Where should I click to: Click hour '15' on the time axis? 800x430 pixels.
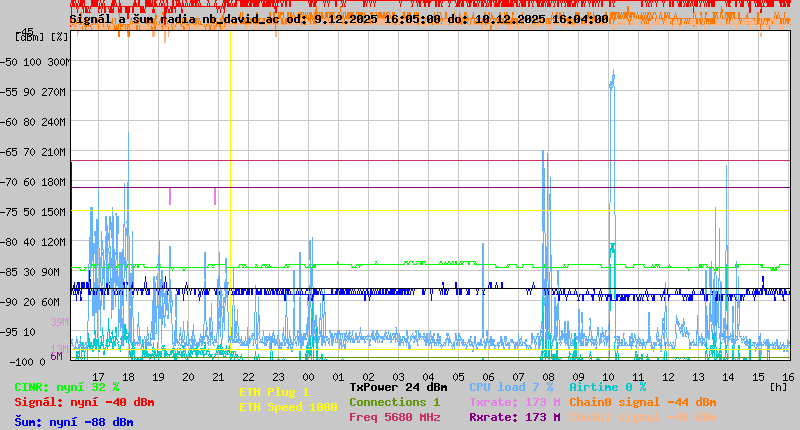pyautogui.click(x=759, y=377)
